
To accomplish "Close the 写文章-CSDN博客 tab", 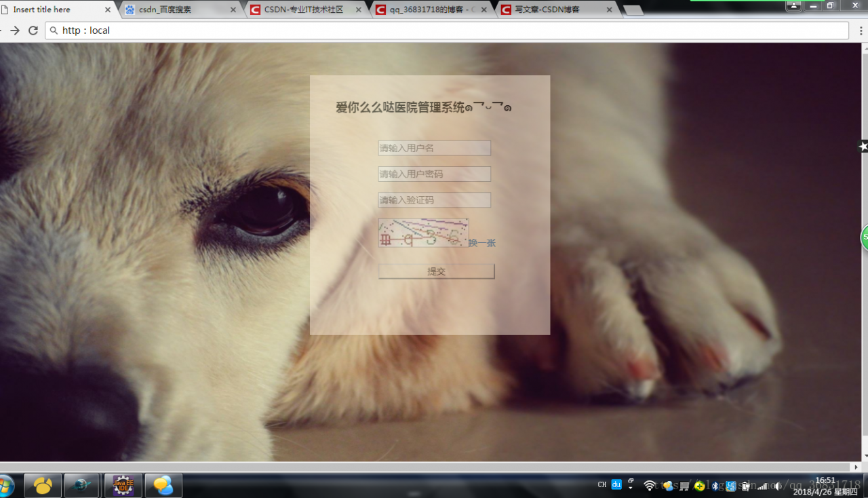I will click(x=609, y=10).
